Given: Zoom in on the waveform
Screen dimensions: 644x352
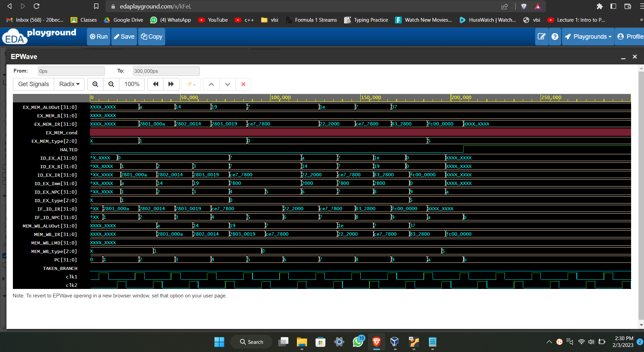Looking at the screenshot, I should [95, 84].
